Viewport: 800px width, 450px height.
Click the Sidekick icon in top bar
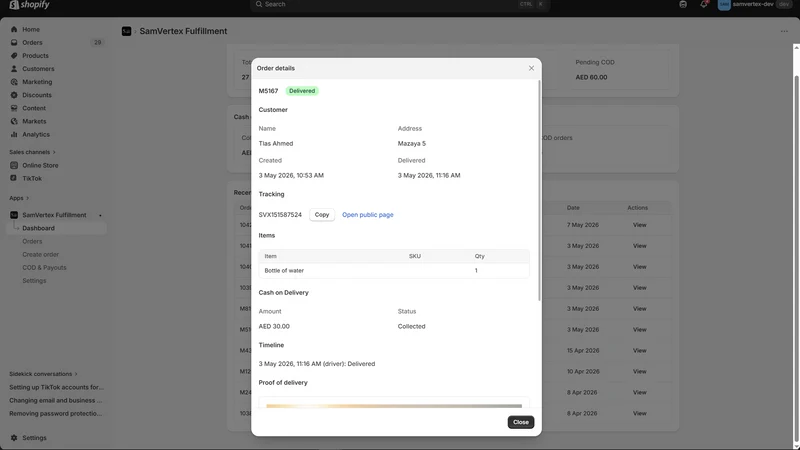coord(683,4)
